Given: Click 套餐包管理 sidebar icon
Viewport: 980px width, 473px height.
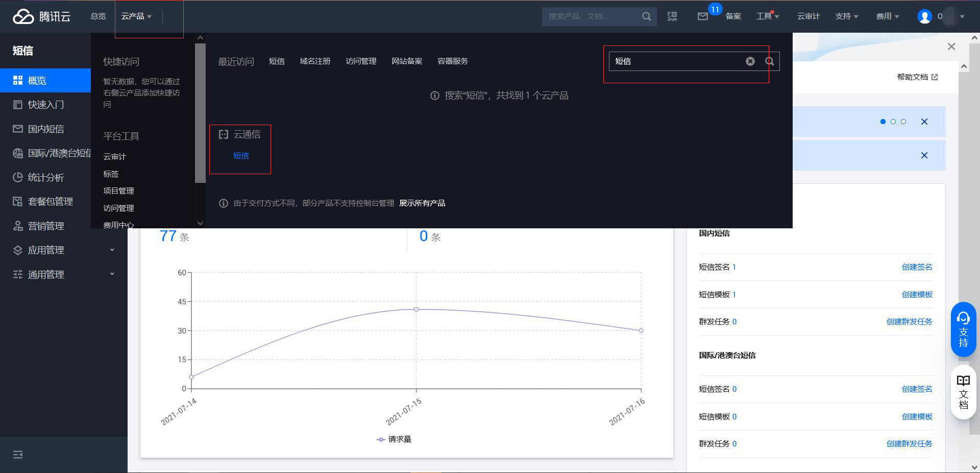Looking at the screenshot, I should point(18,201).
